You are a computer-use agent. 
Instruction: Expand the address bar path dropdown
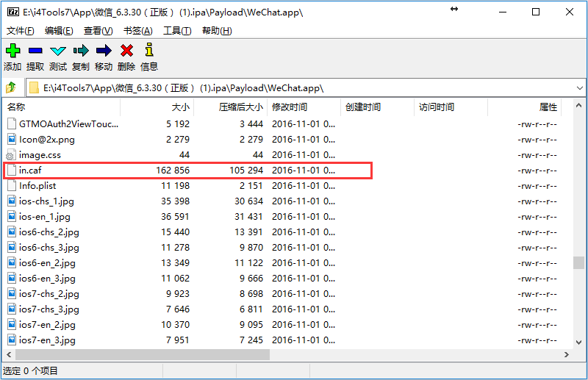click(579, 88)
